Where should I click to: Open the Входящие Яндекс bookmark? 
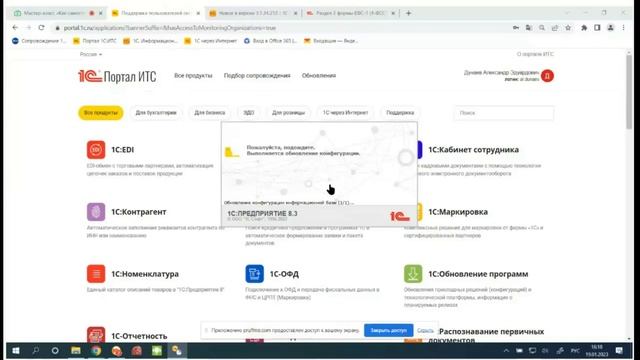click(331, 41)
